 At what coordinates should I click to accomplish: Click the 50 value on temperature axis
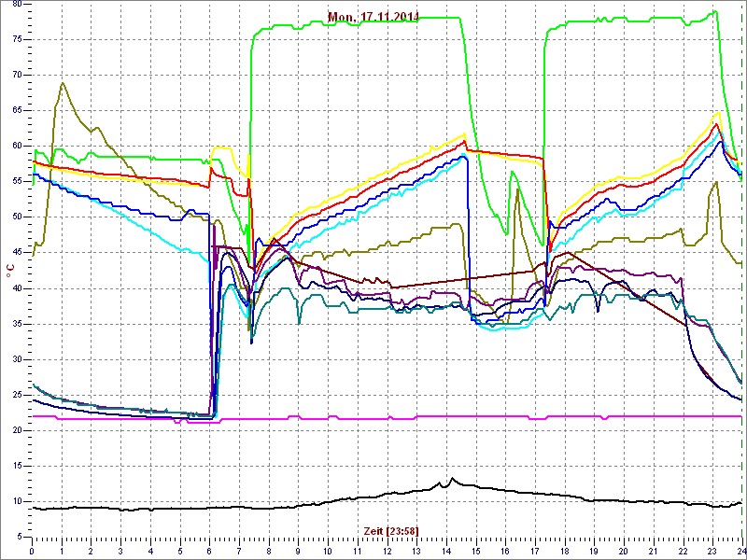(x=16, y=217)
